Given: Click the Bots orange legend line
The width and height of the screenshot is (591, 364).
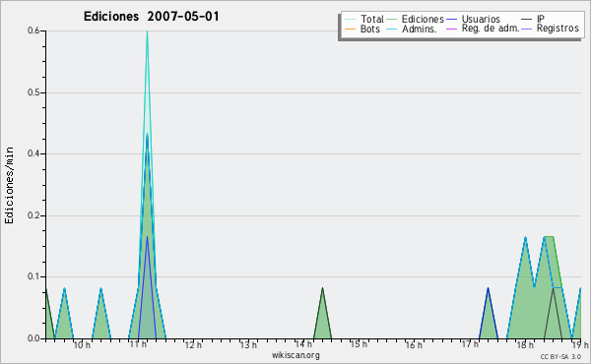Looking at the screenshot, I should [350, 29].
